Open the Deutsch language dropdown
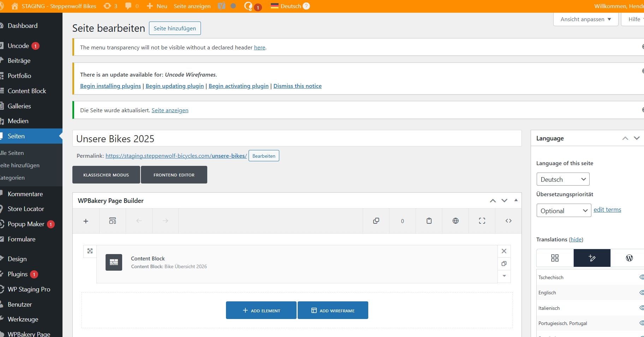 563,179
